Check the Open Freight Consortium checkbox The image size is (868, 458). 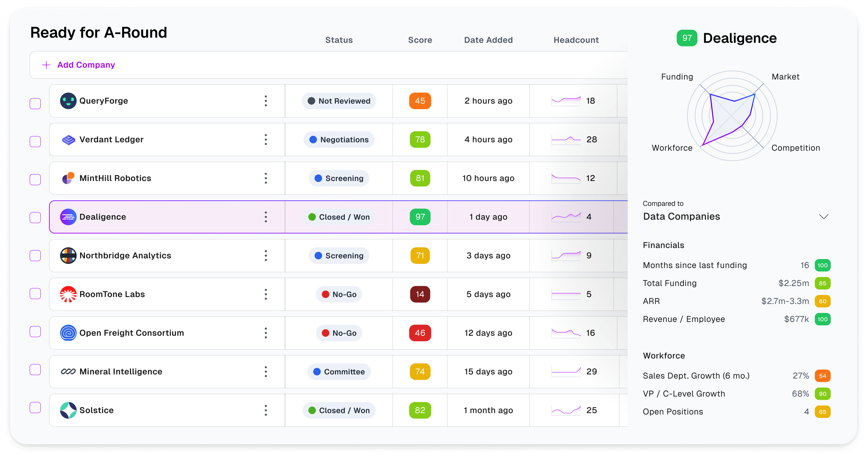point(35,332)
